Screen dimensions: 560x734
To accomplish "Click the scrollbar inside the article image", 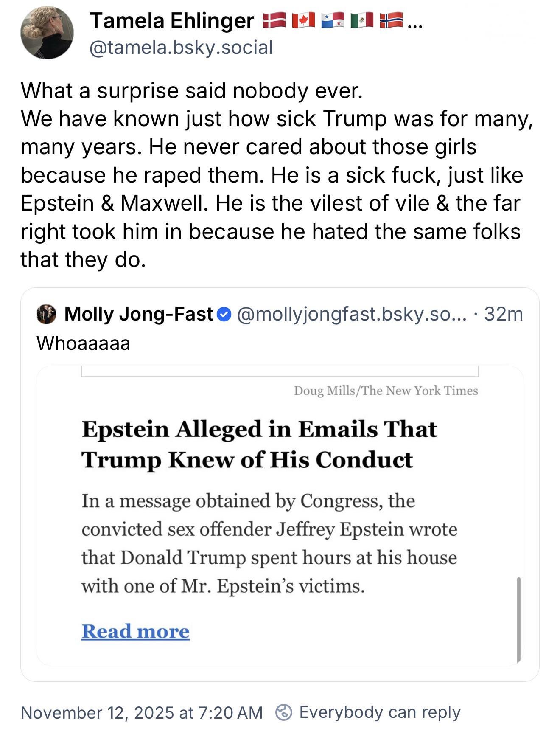I will 518,619.
